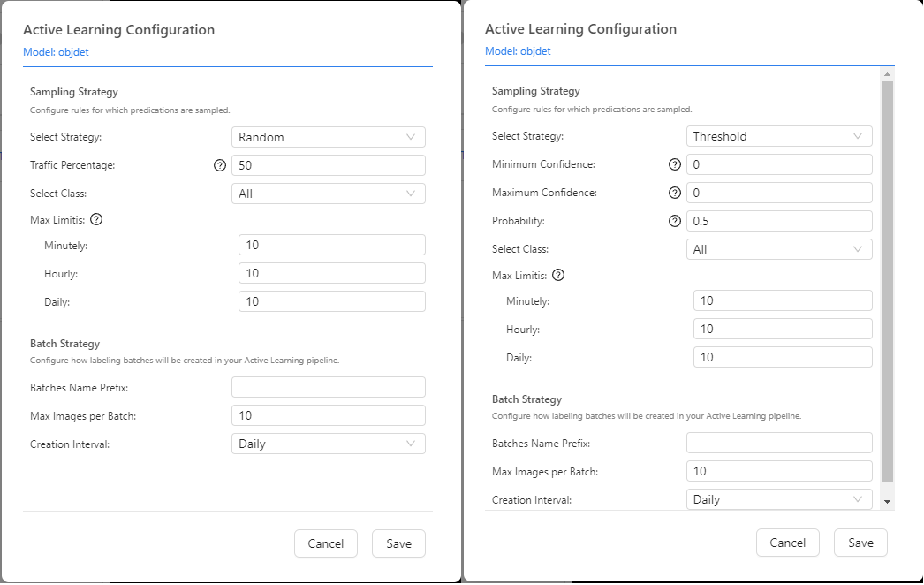Click Minimum Confidence input field
This screenshot has width=924, height=585.
click(x=779, y=164)
